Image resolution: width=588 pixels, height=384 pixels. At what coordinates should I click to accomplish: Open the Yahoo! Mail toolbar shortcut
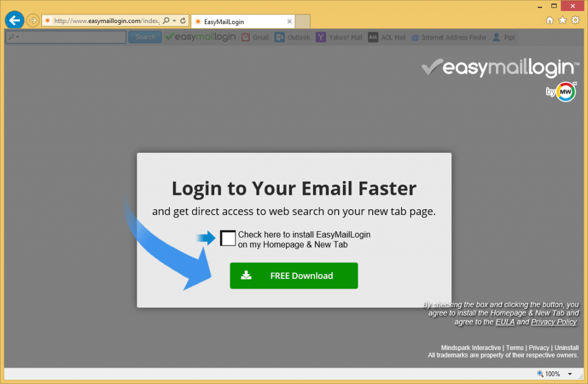pos(339,37)
